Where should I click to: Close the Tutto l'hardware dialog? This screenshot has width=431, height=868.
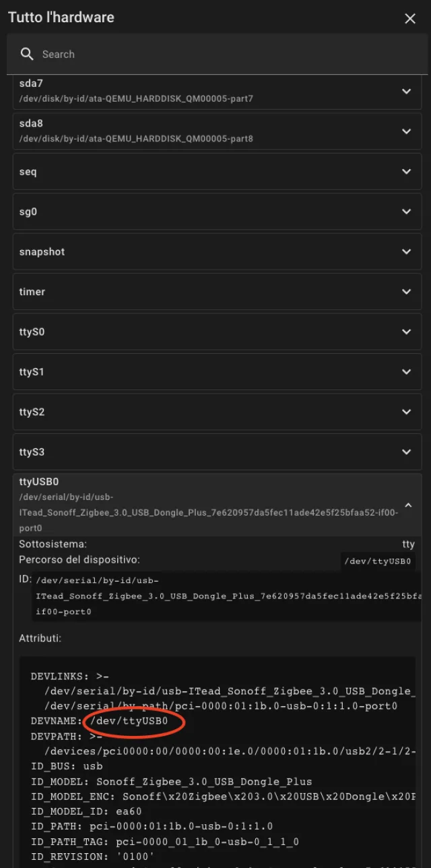(410, 19)
